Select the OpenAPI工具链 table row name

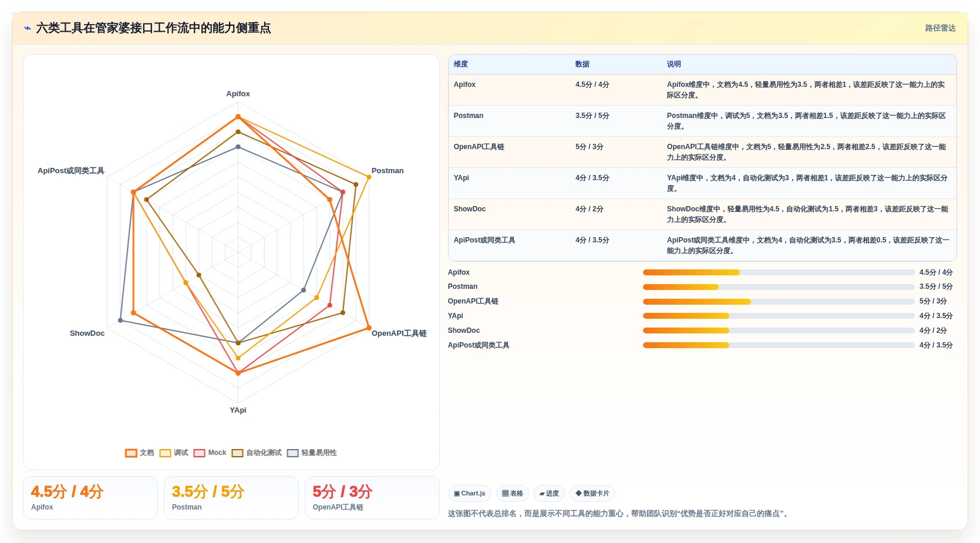[x=479, y=147]
